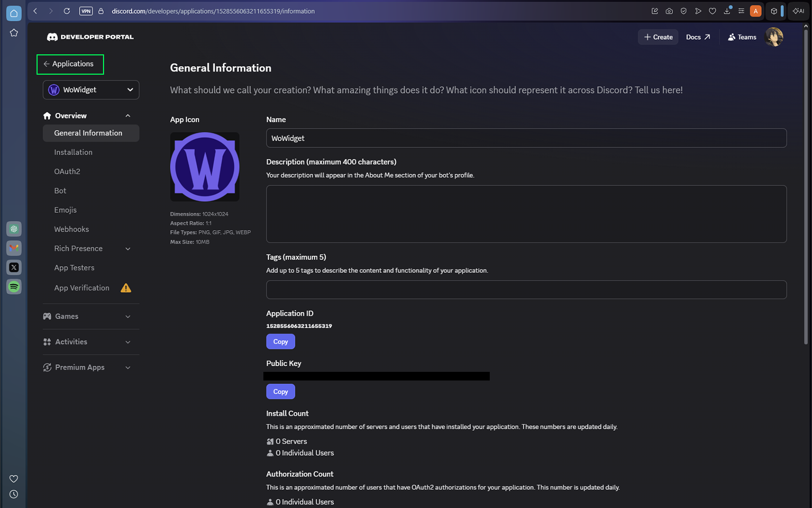Open the colorful M sidebar app
The image size is (812, 508).
point(14,248)
